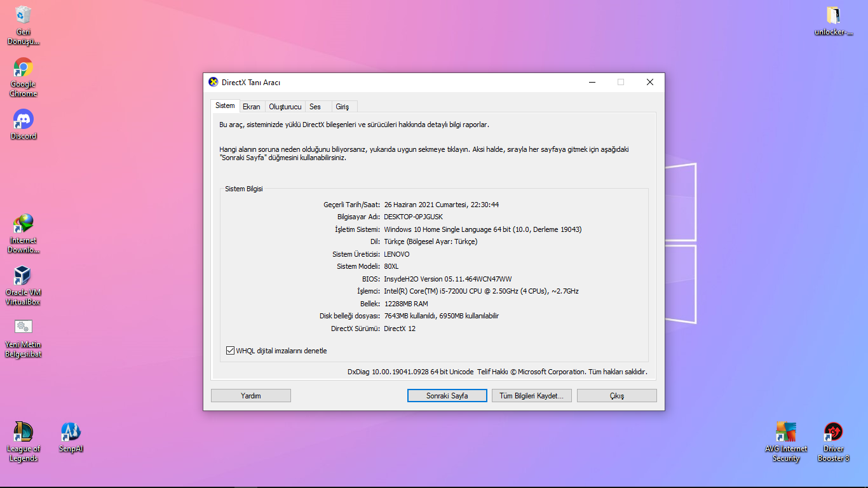This screenshot has width=868, height=488.
Task: Click Tüm Bilgileri Kaydet button
Action: (x=532, y=396)
